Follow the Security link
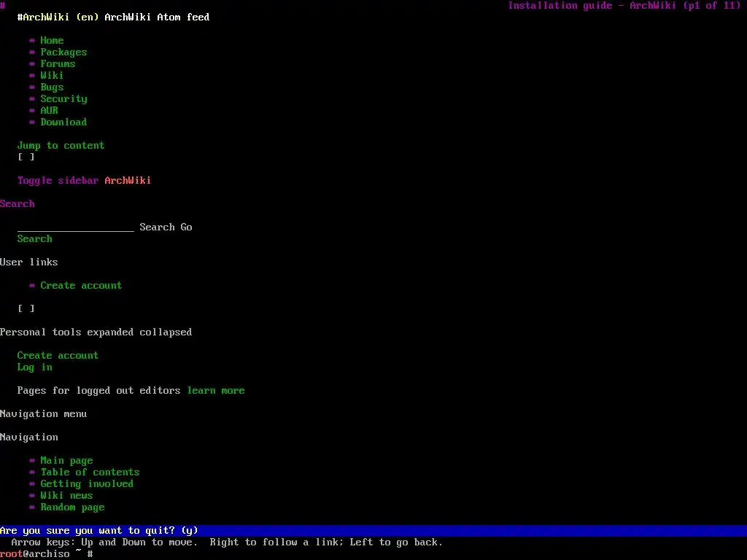The height and width of the screenshot is (560, 747). click(64, 99)
